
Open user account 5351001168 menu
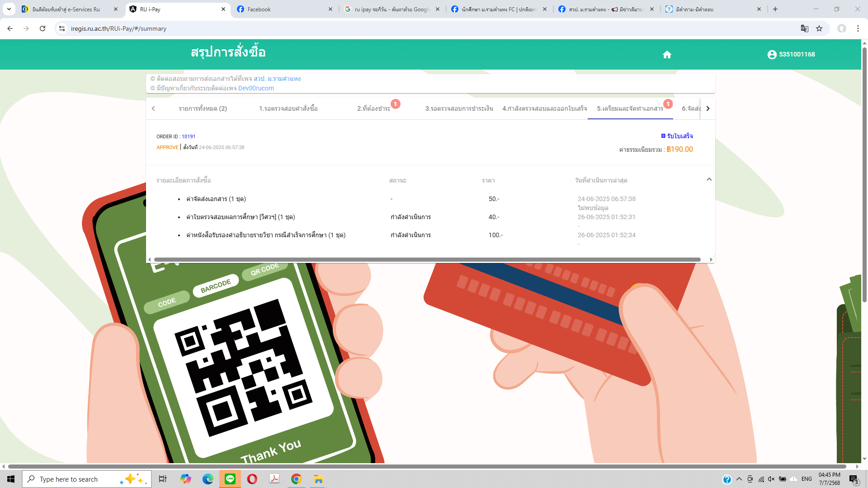tap(791, 54)
